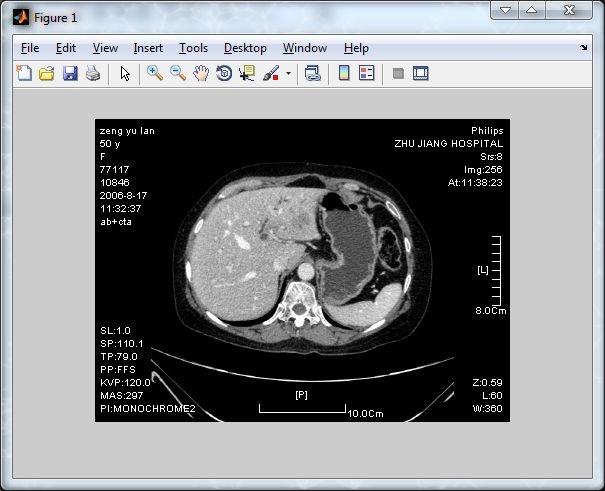Viewport: 605px width, 491px height.
Task: Insert a Legend from toolbar
Action: pyautogui.click(x=367, y=73)
